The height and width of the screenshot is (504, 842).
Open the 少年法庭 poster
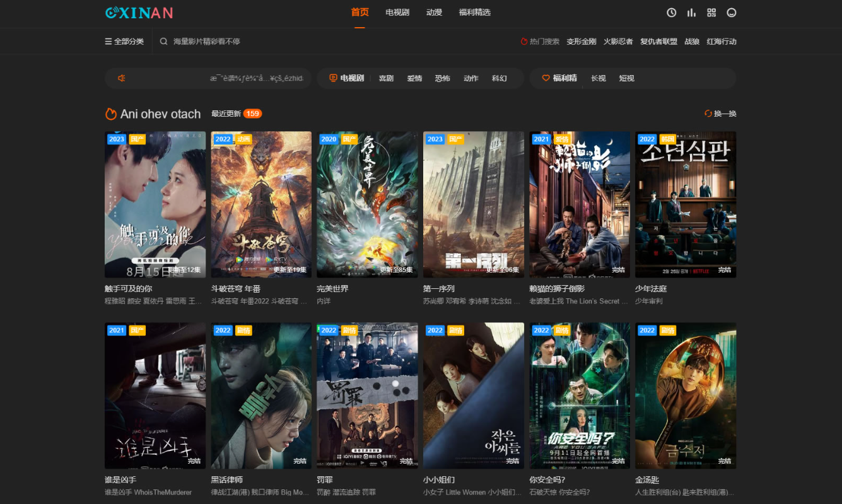[x=686, y=204]
